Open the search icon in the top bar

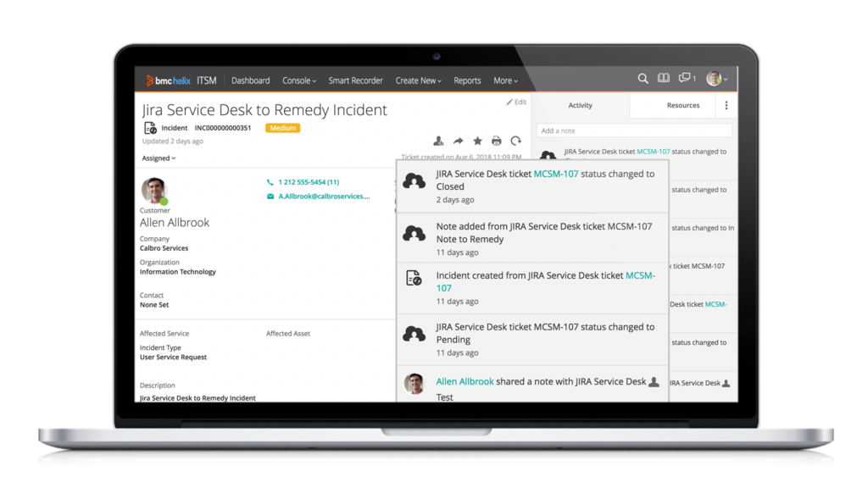click(643, 79)
